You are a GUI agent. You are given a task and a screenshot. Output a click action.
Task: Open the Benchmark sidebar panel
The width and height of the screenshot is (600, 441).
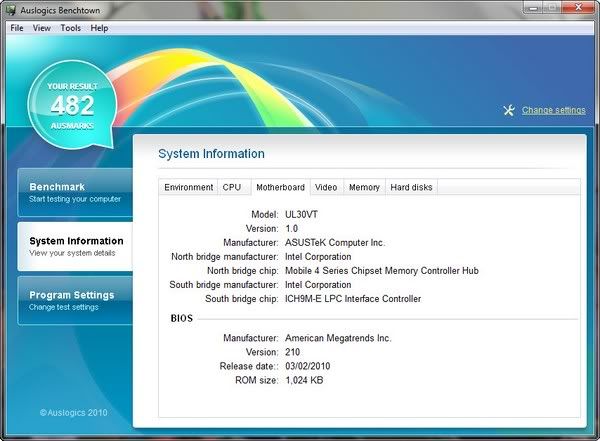coord(75,193)
